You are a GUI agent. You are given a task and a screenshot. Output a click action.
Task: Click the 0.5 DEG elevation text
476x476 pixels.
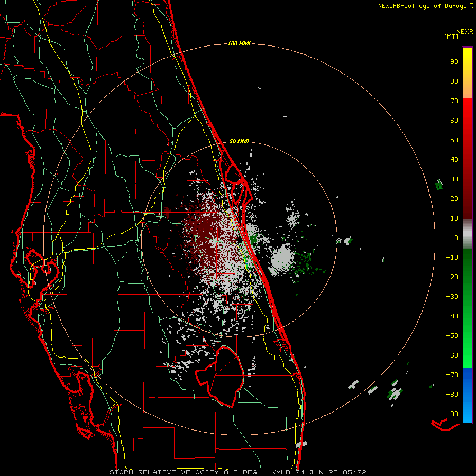pos(241,472)
